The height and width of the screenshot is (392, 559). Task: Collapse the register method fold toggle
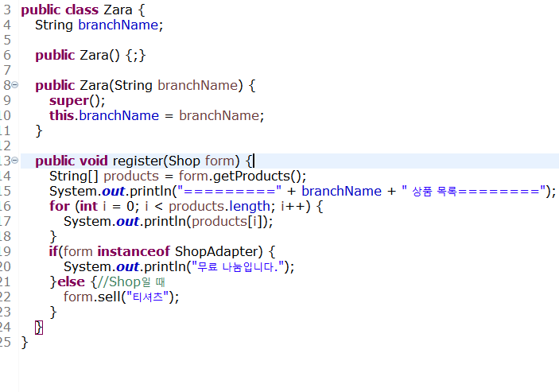pyautogui.click(x=14, y=161)
